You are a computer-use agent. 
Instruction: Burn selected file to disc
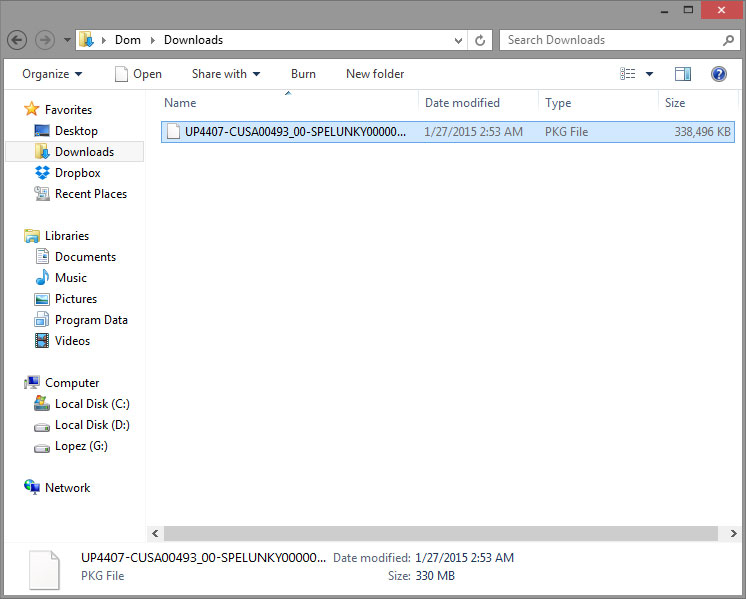[x=303, y=74]
